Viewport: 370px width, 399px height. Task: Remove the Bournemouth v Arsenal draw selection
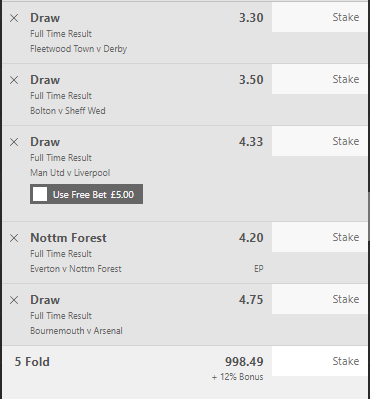(x=14, y=300)
